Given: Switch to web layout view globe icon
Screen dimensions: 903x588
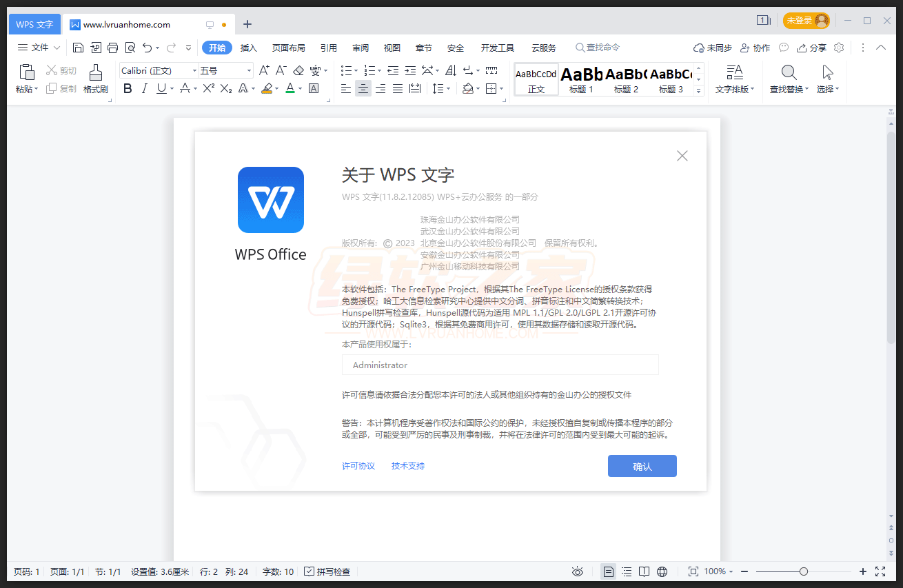Looking at the screenshot, I should [662, 571].
